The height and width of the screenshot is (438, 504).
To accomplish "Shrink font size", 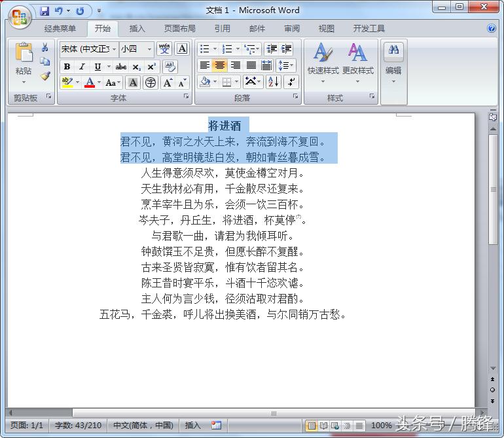I will pyautogui.click(x=182, y=83).
